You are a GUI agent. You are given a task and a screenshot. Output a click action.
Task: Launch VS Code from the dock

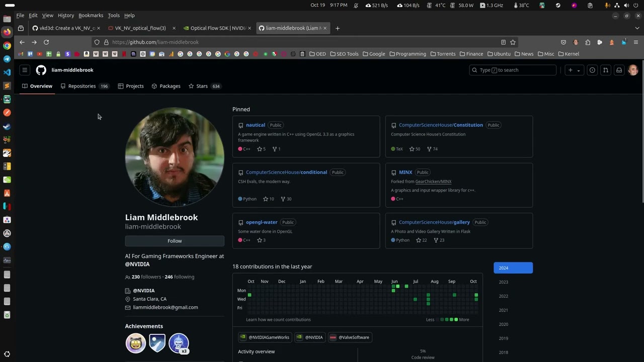click(x=7, y=72)
